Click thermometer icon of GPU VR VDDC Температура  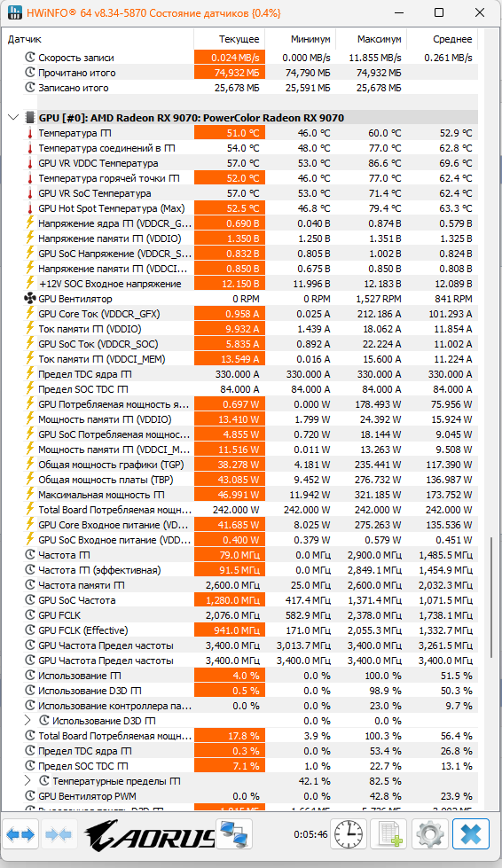click(30, 163)
